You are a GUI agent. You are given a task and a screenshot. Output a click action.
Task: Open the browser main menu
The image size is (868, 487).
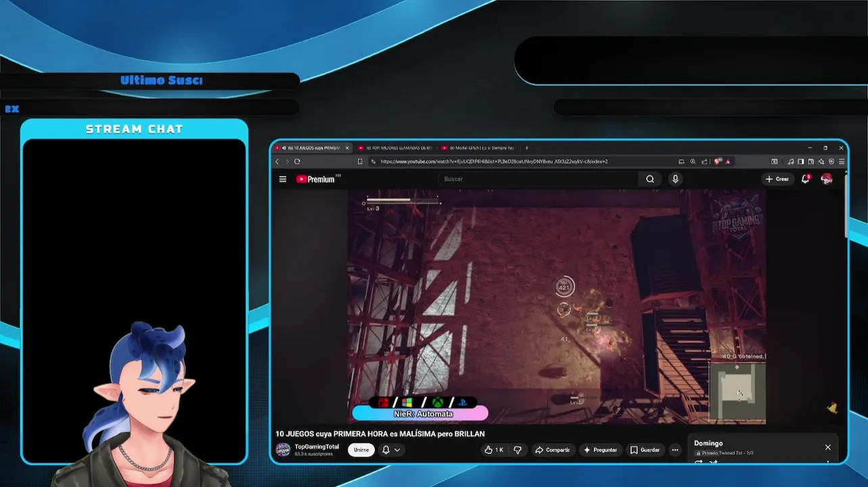click(842, 162)
